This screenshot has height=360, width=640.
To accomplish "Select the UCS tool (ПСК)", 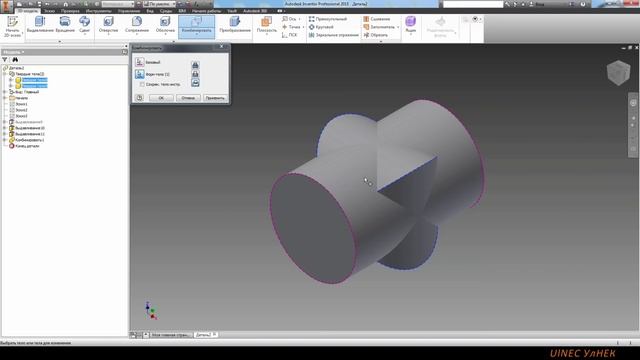I will [x=290, y=35].
